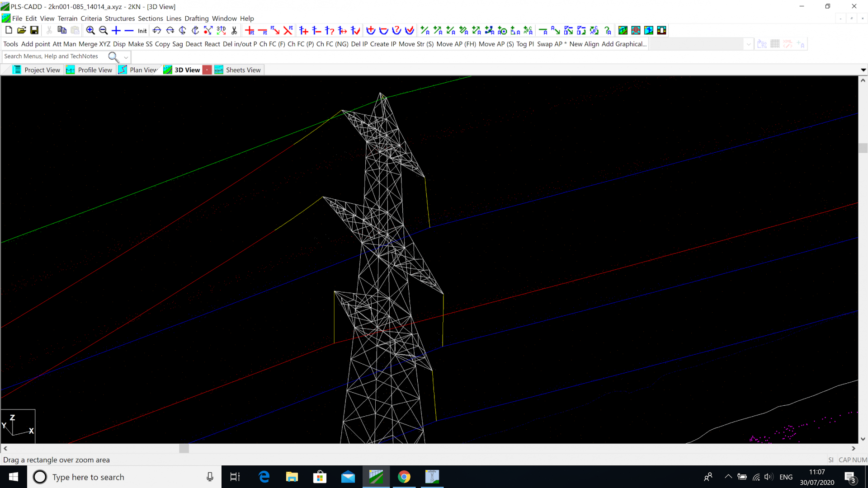The width and height of the screenshot is (868, 488).
Task: Click the Add point command
Action: [36, 44]
